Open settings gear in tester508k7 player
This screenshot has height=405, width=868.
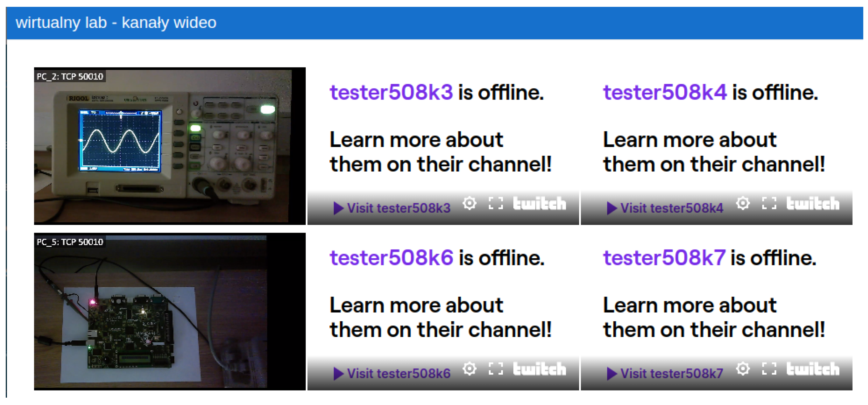(743, 369)
